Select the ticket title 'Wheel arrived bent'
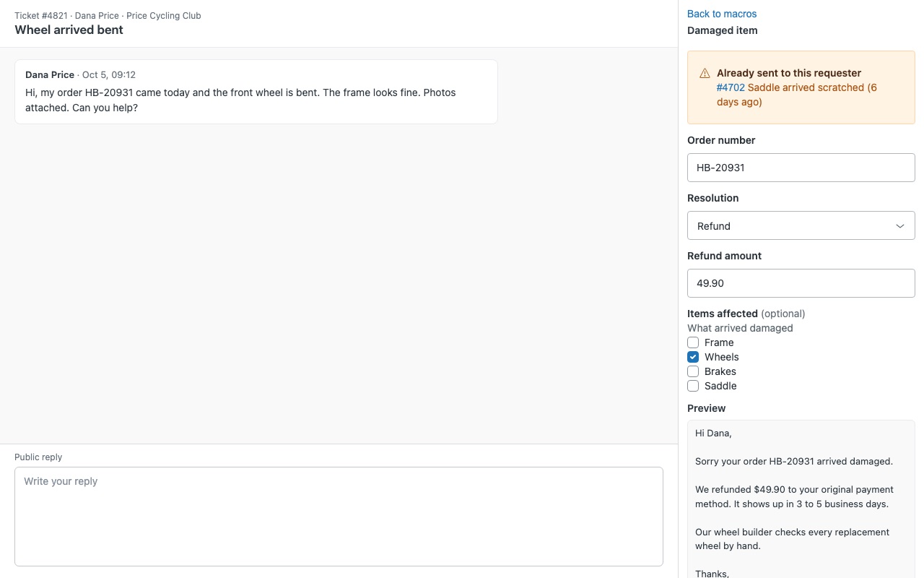 pyautogui.click(x=69, y=30)
